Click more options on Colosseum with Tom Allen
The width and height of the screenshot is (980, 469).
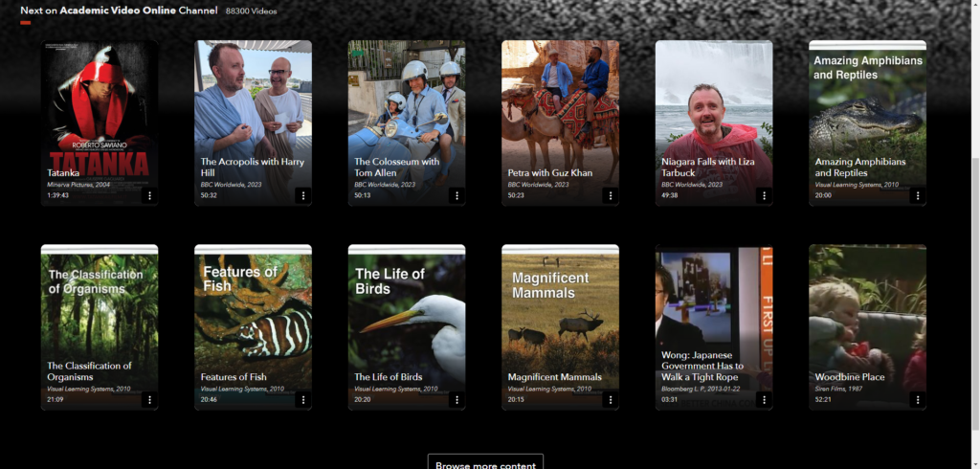point(457,195)
